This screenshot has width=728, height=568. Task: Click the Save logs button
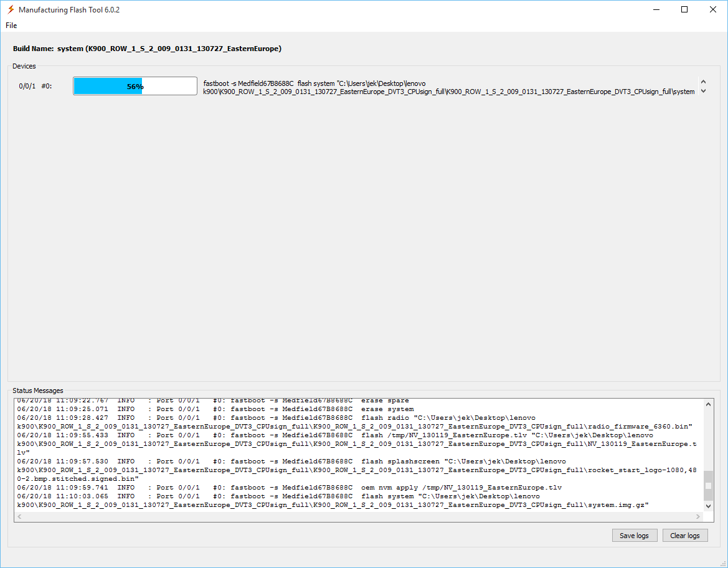(x=634, y=536)
